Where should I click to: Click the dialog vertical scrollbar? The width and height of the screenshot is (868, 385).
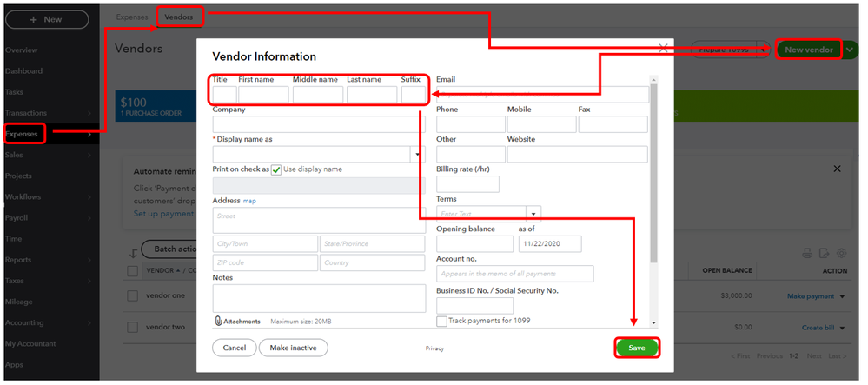653,173
